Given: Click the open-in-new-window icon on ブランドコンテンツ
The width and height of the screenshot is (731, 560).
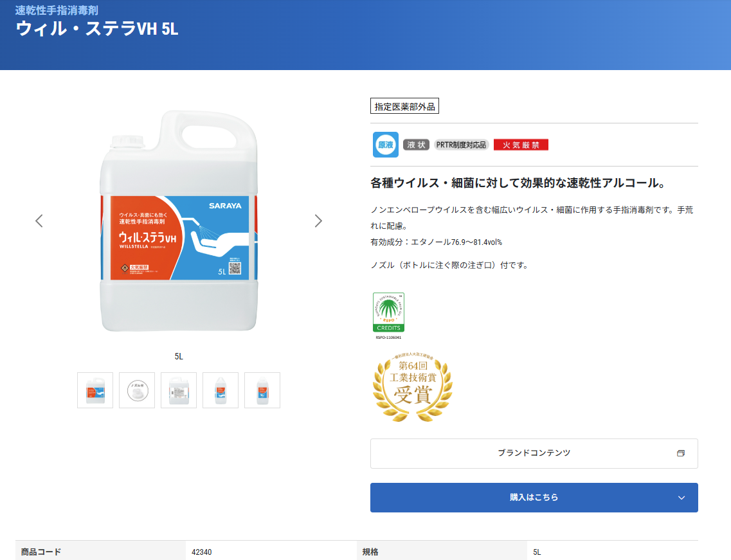Looking at the screenshot, I should 681,453.
